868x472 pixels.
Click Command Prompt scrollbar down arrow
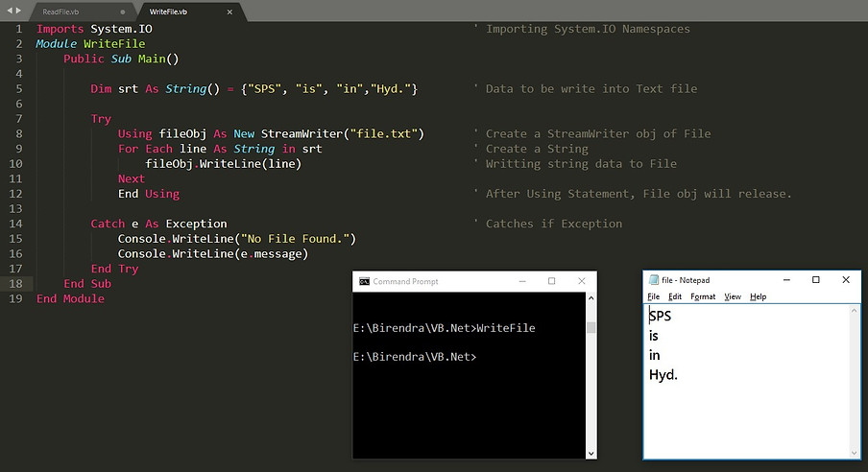coord(591,453)
